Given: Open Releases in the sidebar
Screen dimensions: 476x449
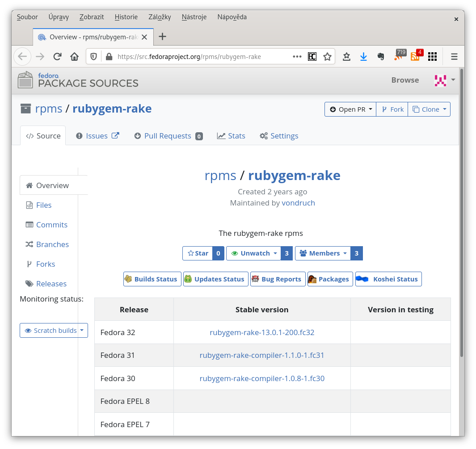Looking at the screenshot, I should 46,284.
